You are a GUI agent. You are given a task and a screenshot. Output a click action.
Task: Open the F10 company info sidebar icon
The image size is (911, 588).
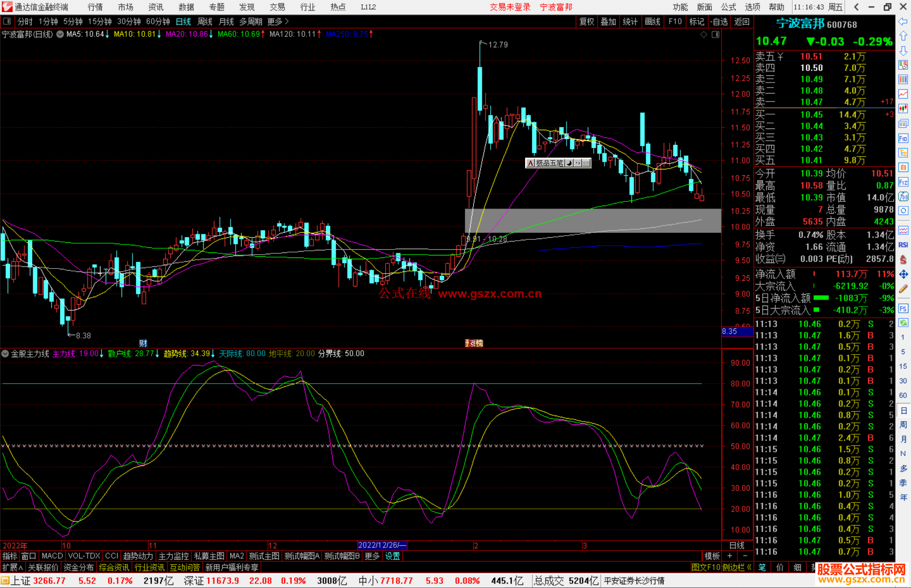pos(903,138)
